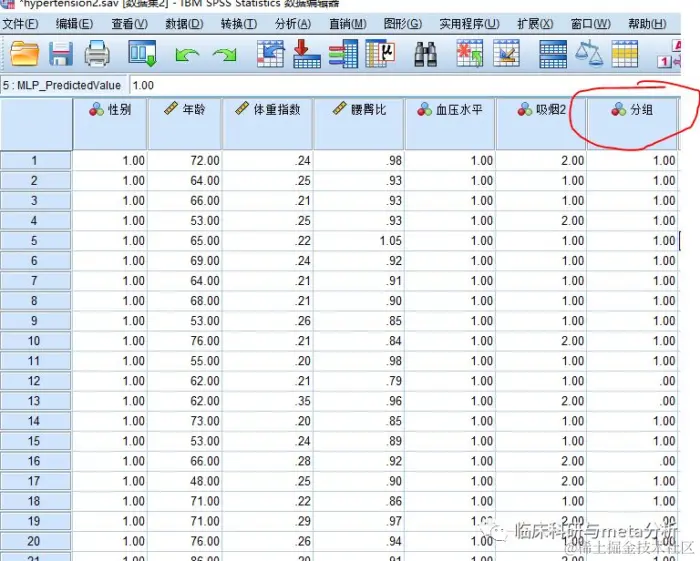This screenshot has height=561, width=700.
Task: Select row header number 5
Action: [35, 241]
